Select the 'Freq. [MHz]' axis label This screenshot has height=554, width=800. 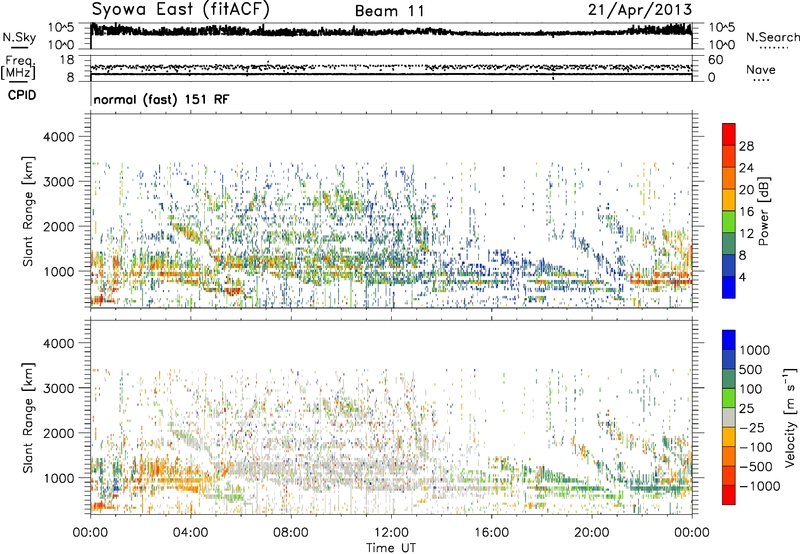18,67
